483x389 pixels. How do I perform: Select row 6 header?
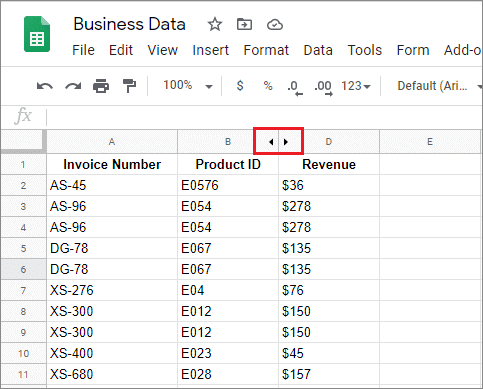coord(23,269)
